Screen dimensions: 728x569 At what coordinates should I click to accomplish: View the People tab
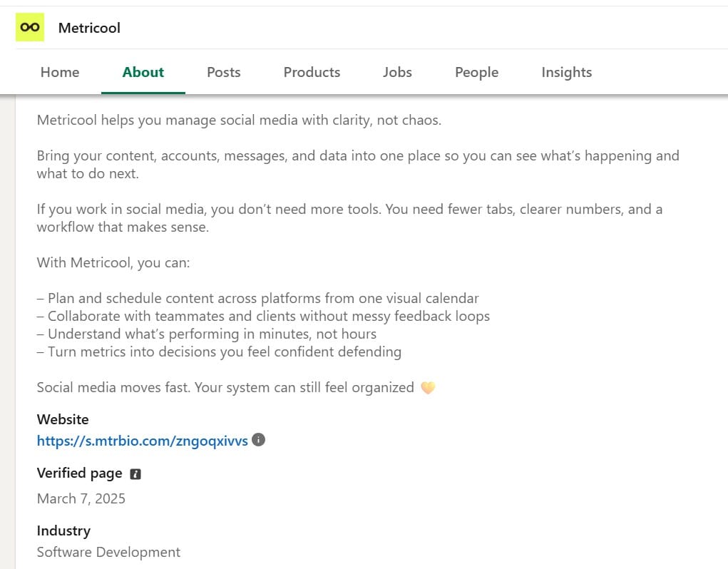pyautogui.click(x=477, y=72)
